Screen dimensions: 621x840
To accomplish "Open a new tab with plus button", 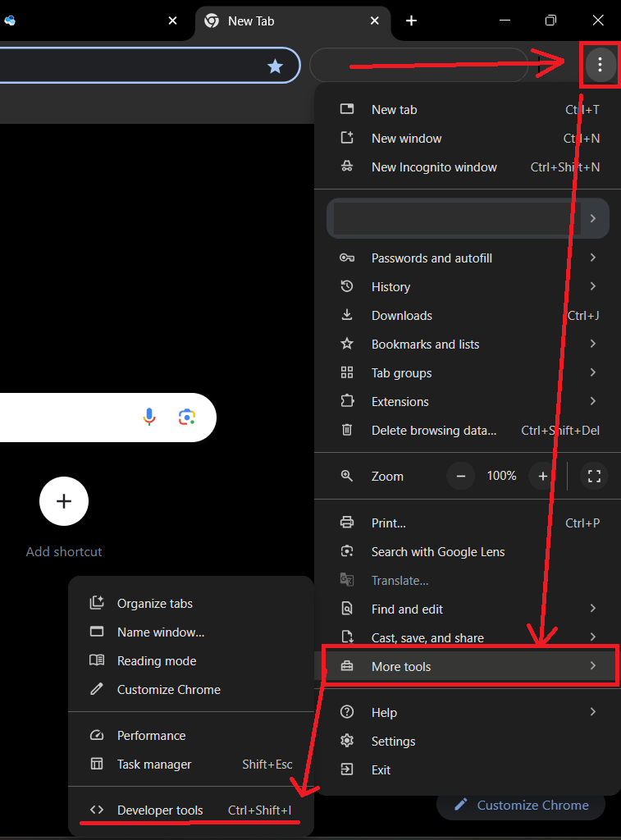I will pyautogui.click(x=411, y=21).
